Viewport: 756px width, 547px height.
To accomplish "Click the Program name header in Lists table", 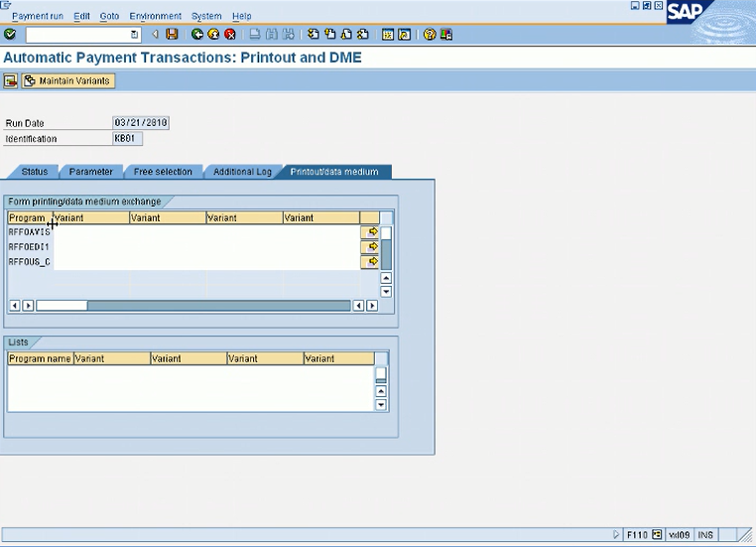I will click(41, 359).
